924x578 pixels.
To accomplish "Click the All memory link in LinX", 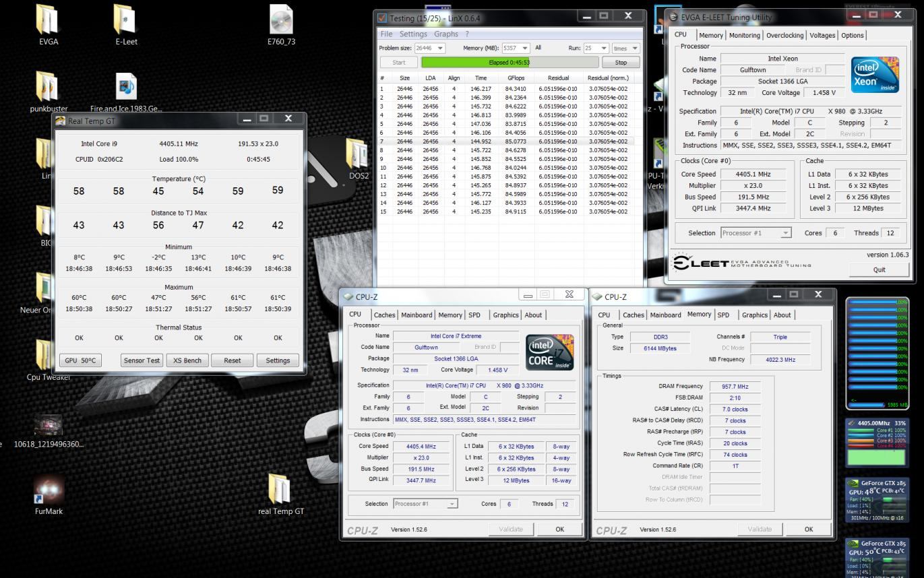I will tap(538, 49).
